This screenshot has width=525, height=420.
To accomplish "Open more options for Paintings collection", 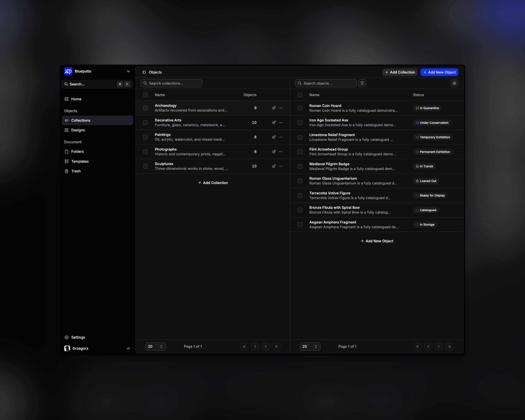I will [281, 137].
